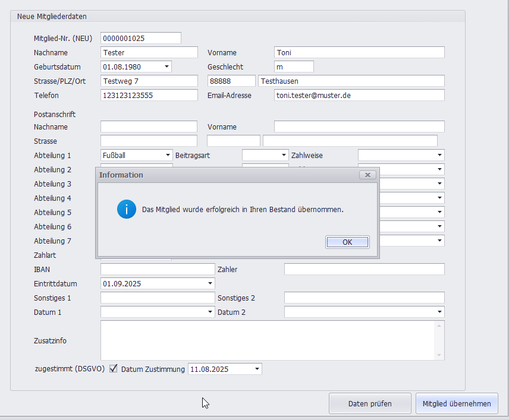Expand the Datum 2 dropdown
This screenshot has height=420, width=509.
[x=439, y=312]
